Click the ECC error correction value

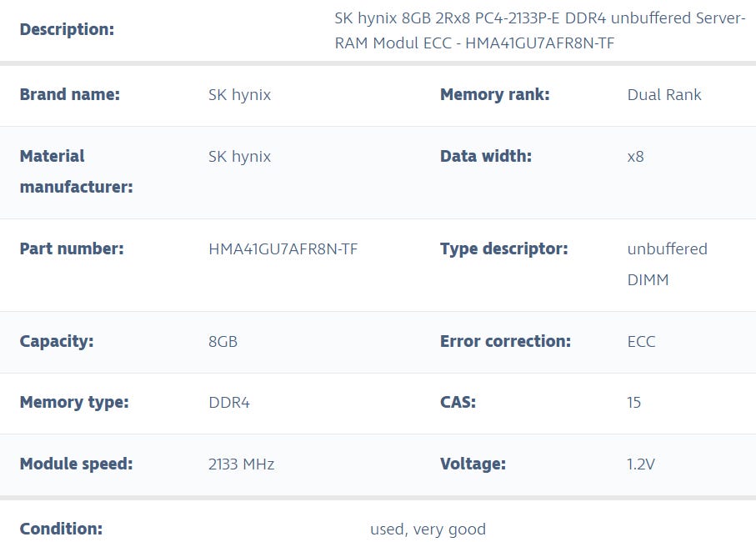[x=641, y=342]
